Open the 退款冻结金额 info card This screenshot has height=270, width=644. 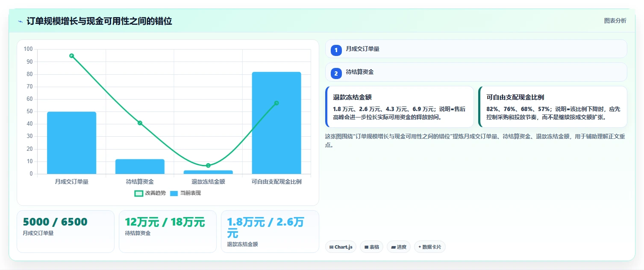pyautogui.click(x=400, y=107)
